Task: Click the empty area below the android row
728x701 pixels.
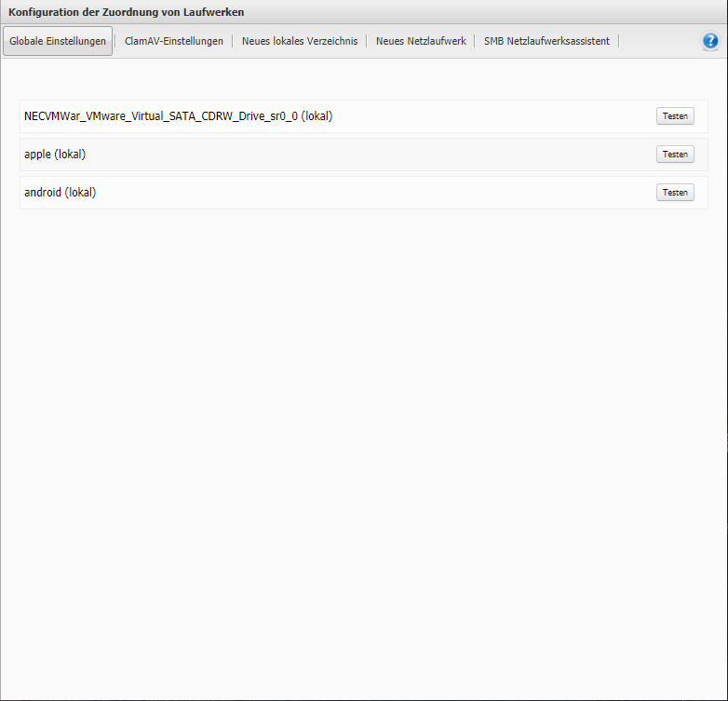Action: (x=363, y=419)
